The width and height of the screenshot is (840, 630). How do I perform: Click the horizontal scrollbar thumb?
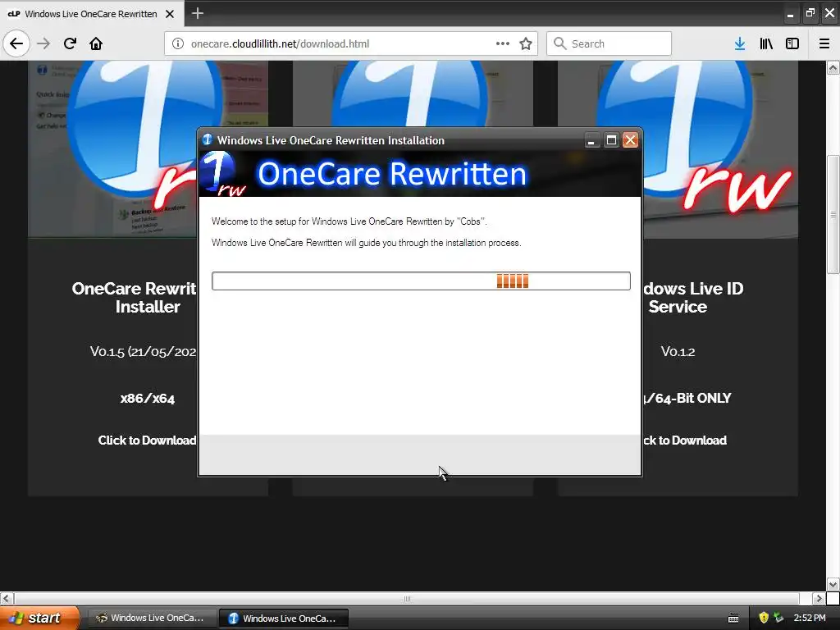[407, 598]
